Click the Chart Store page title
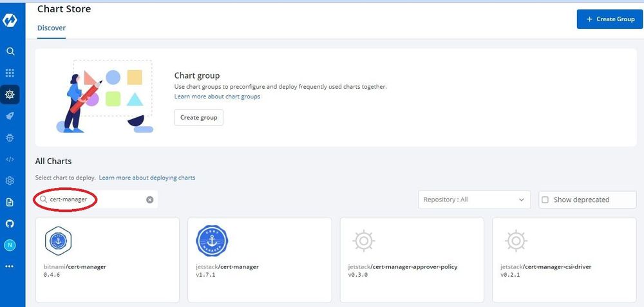 [x=64, y=8]
